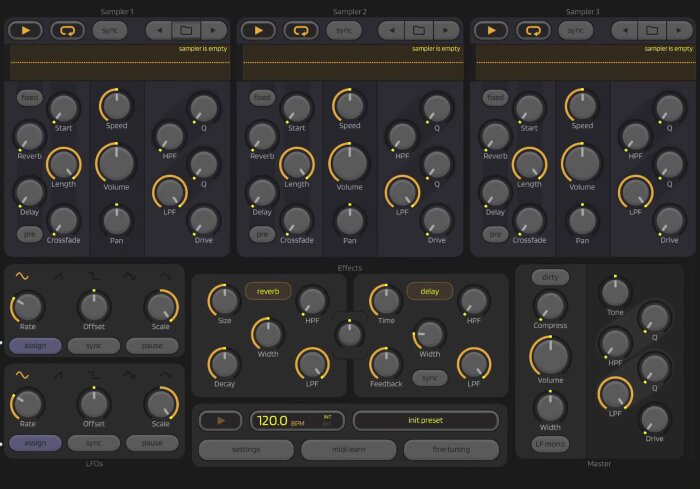Click the midi learn button
Screen dimensions: 700x489
tap(348, 449)
